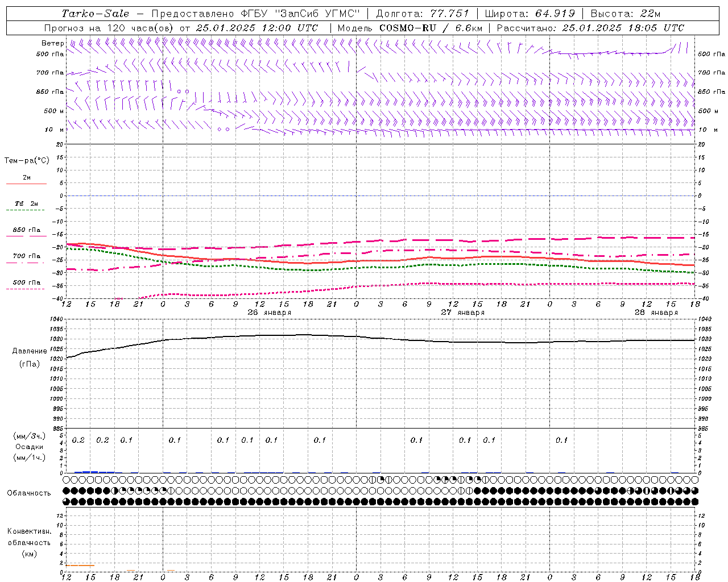Select forecast start time "25.01.2025 12:00 UTC"
The height and width of the screenshot is (582, 728).
click(257, 28)
